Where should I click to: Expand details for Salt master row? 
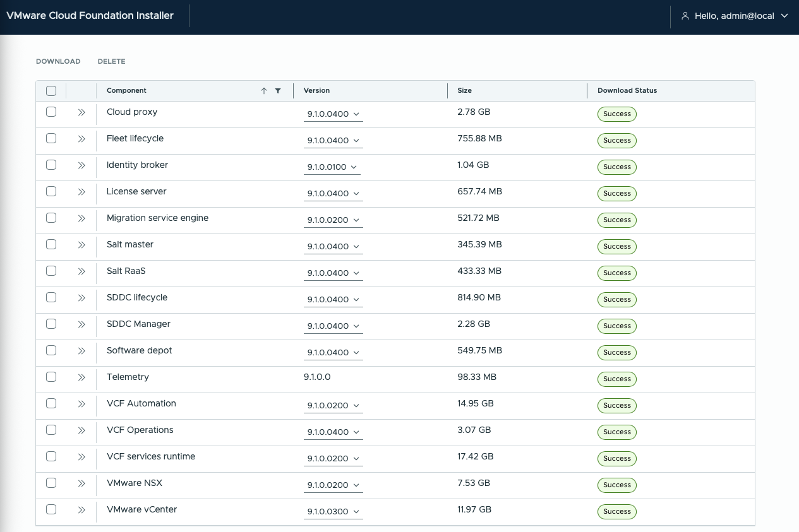pyautogui.click(x=81, y=245)
